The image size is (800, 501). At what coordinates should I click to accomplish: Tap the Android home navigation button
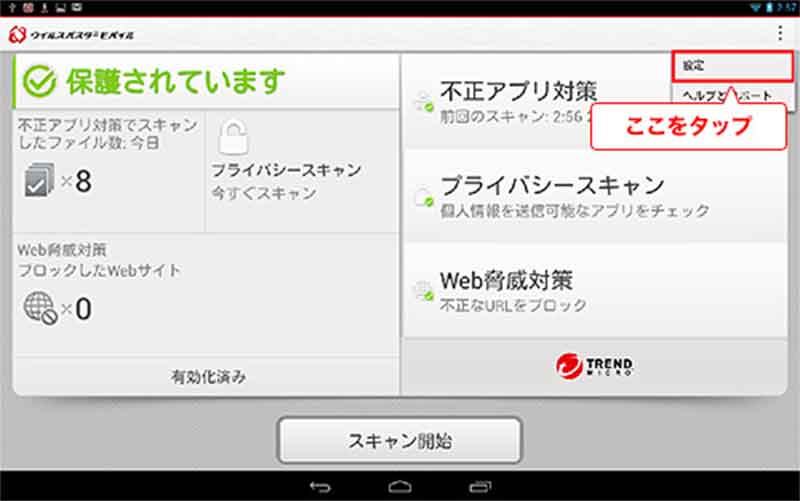click(400, 487)
